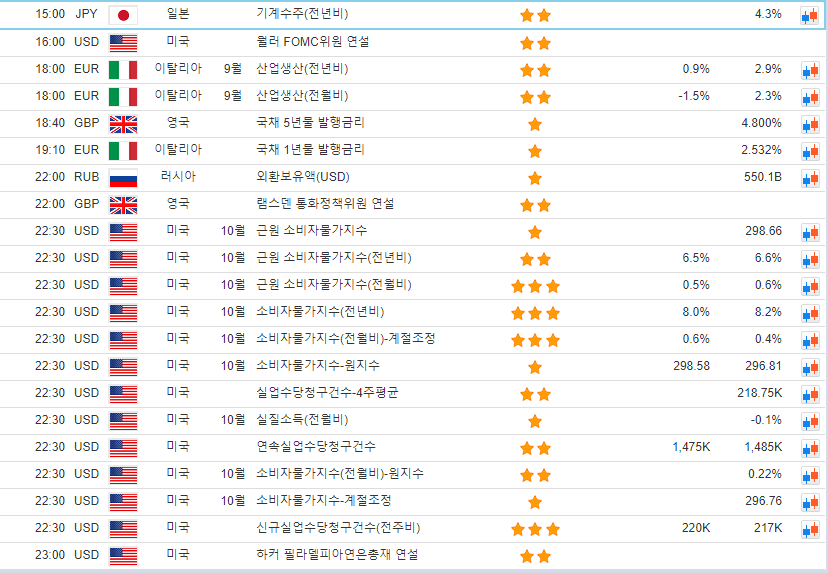Click three-star importance for 근원 소비자물가지수(전월비)
The height and width of the screenshot is (573, 828).
(535, 286)
